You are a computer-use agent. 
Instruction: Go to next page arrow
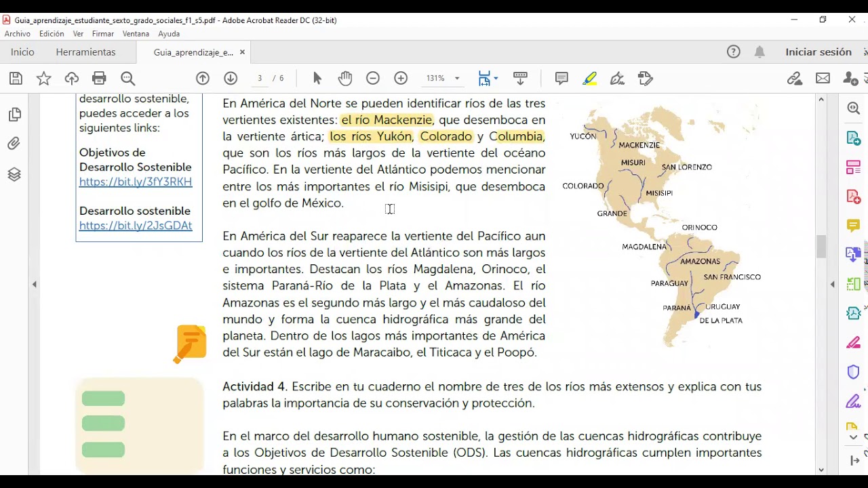tap(231, 79)
